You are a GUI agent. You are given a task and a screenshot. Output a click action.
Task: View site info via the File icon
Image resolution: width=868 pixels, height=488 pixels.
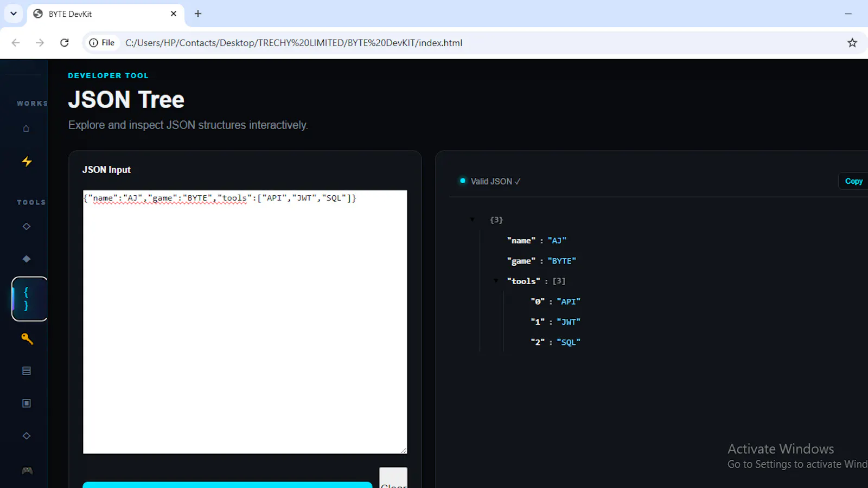[x=102, y=43]
